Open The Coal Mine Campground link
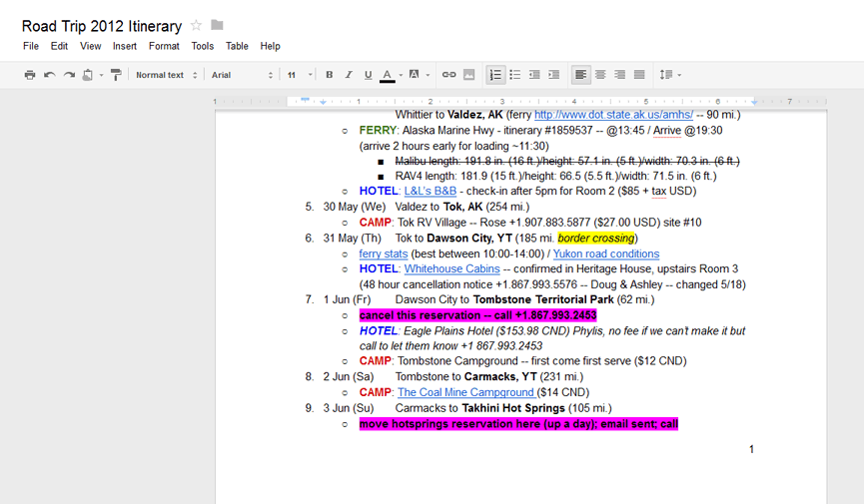The height and width of the screenshot is (504, 864). coord(466,392)
